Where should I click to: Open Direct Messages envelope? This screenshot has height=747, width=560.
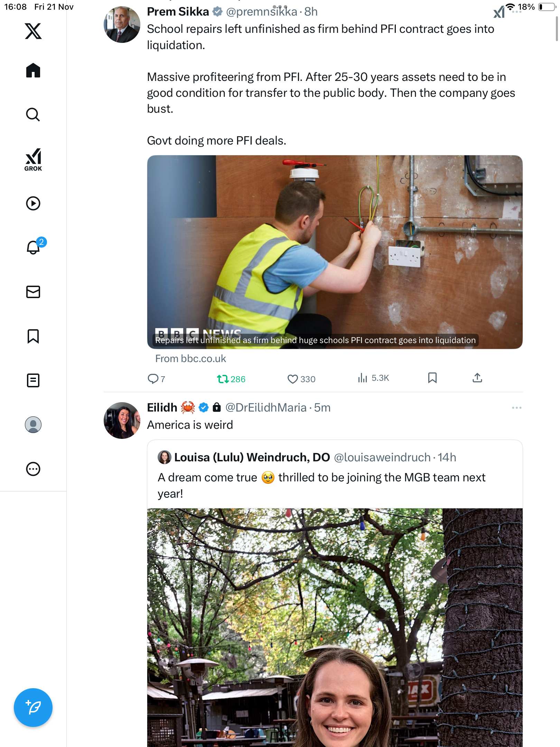pos(33,292)
